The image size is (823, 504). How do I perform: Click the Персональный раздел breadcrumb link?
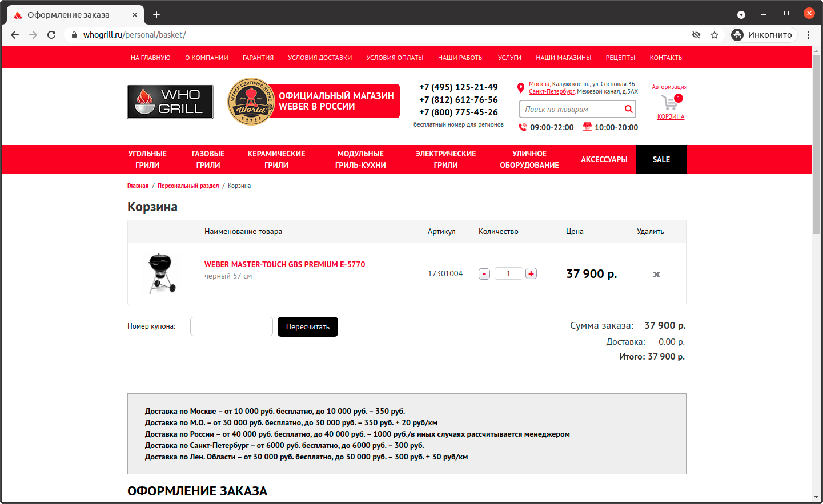tap(188, 186)
